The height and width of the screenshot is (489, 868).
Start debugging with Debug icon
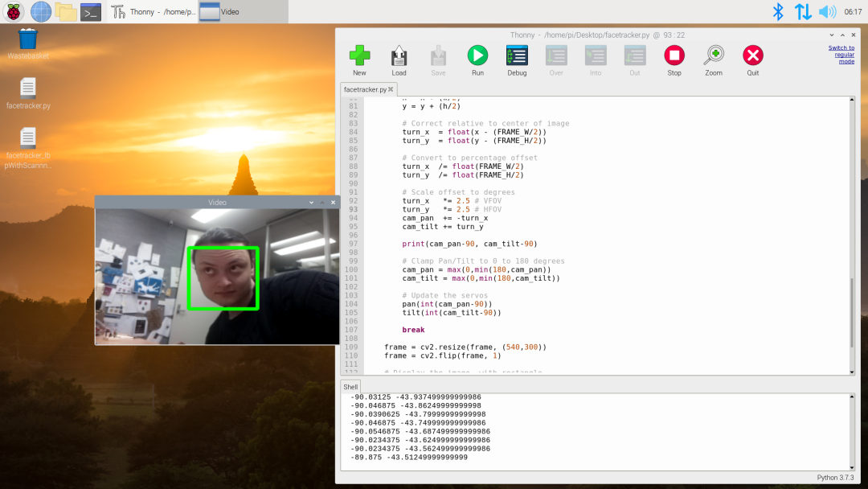(517, 55)
